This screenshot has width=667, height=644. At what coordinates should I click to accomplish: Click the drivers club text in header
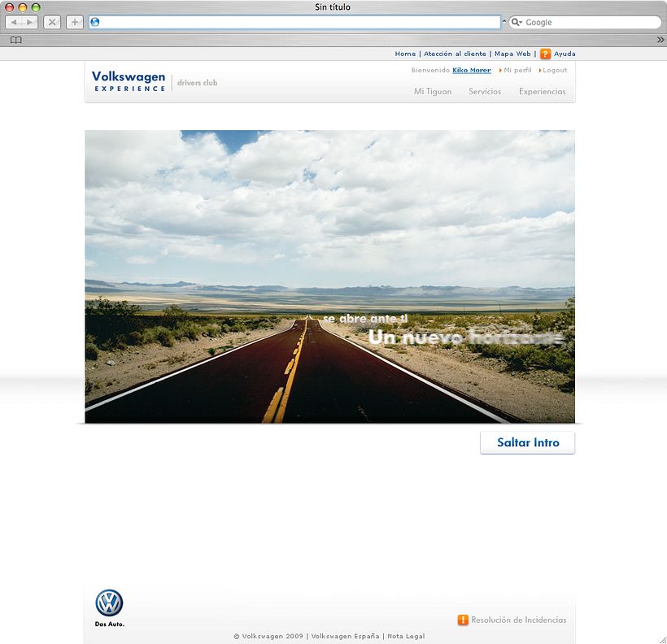(x=198, y=82)
